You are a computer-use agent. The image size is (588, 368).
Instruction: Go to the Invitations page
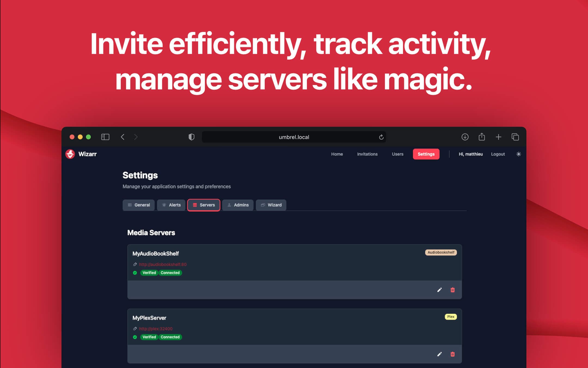pyautogui.click(x=367, y=154)
